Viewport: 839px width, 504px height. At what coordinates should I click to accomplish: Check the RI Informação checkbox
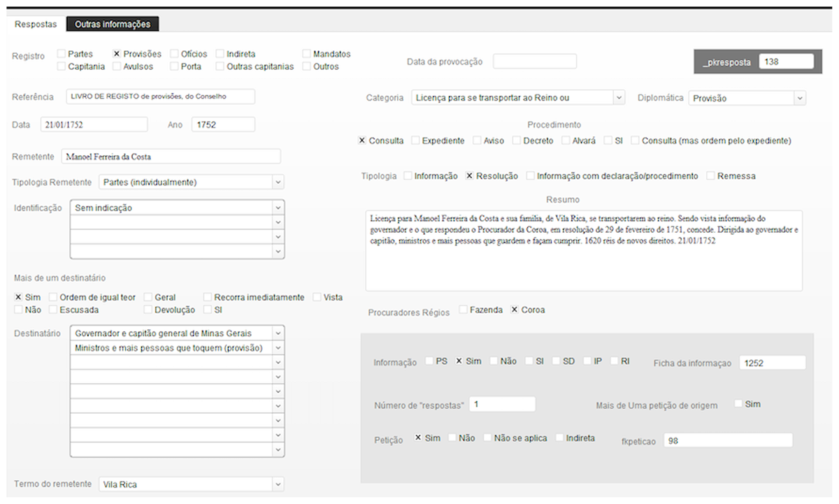coord(615,361)
